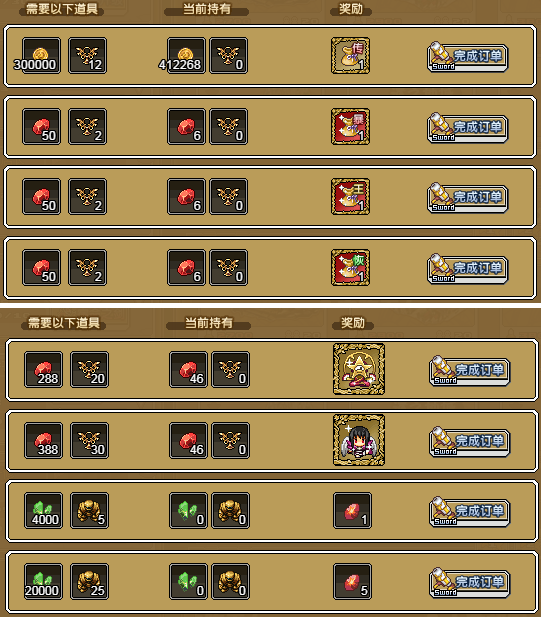The height and width of the screenshot is (617, 541).
Task: Click the legendary bag reward marked 传
Action: [x=350, y=55]
